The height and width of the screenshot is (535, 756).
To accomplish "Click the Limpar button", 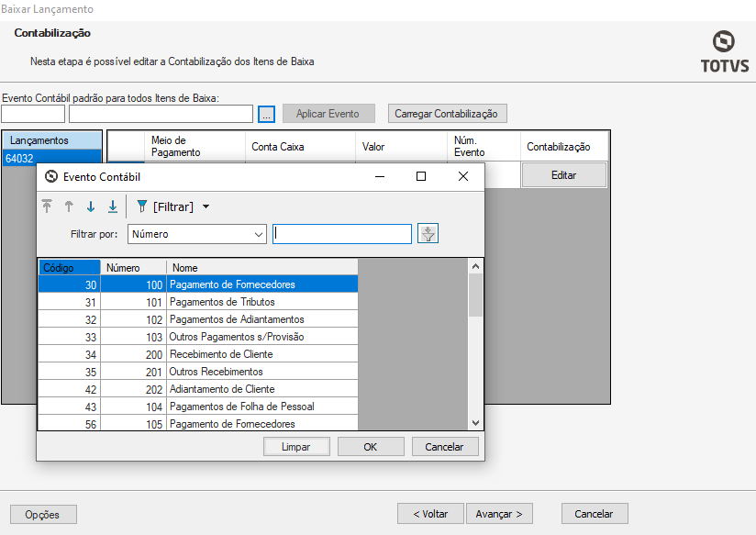I will [x=297, y=447].
